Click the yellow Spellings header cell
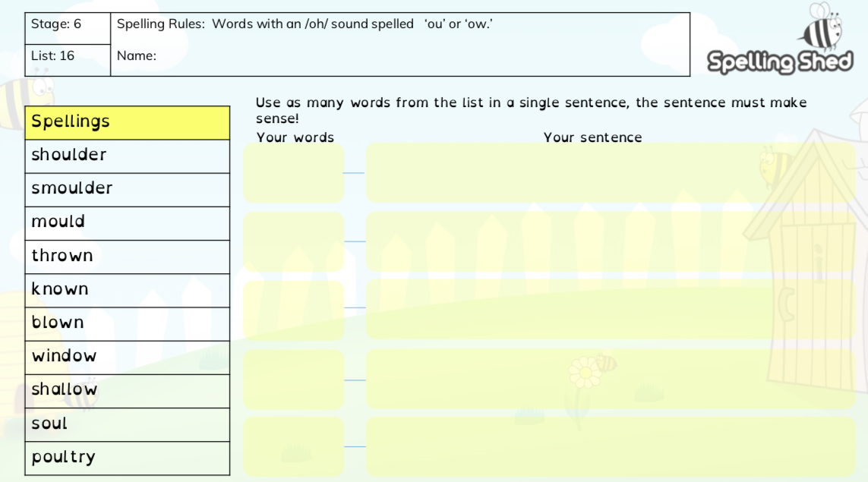Viewport: 868px width, 482px height. click(127, 122)
